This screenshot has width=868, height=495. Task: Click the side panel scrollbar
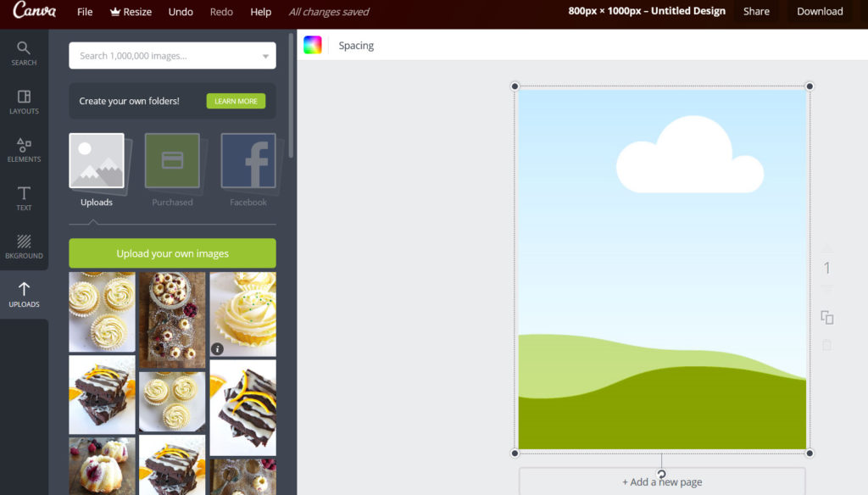pos(292,95)
